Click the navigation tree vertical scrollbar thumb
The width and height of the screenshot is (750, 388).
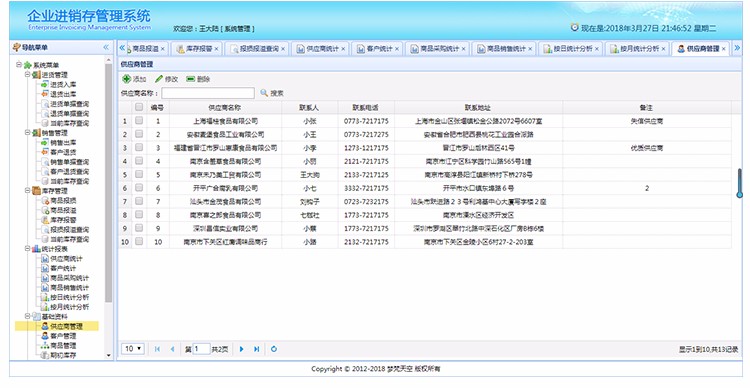109,183
